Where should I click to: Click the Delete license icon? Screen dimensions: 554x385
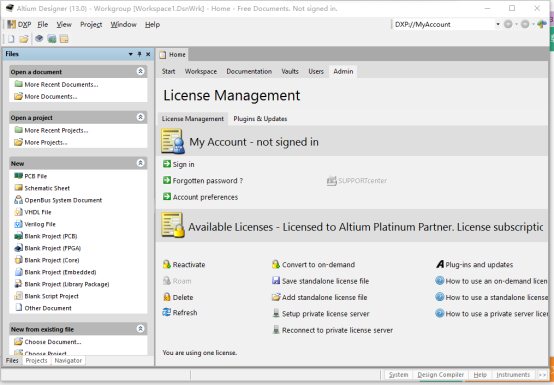[167, 297]
